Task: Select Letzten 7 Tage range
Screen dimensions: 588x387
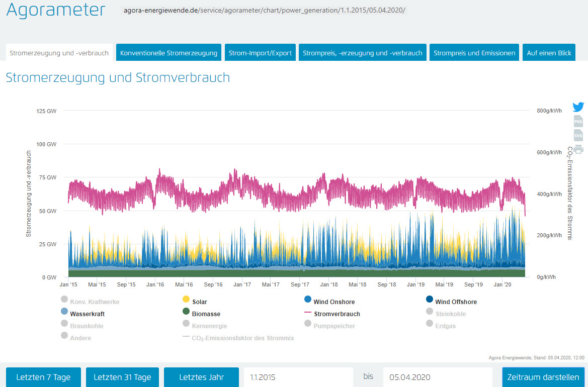Action: [43, 377]
